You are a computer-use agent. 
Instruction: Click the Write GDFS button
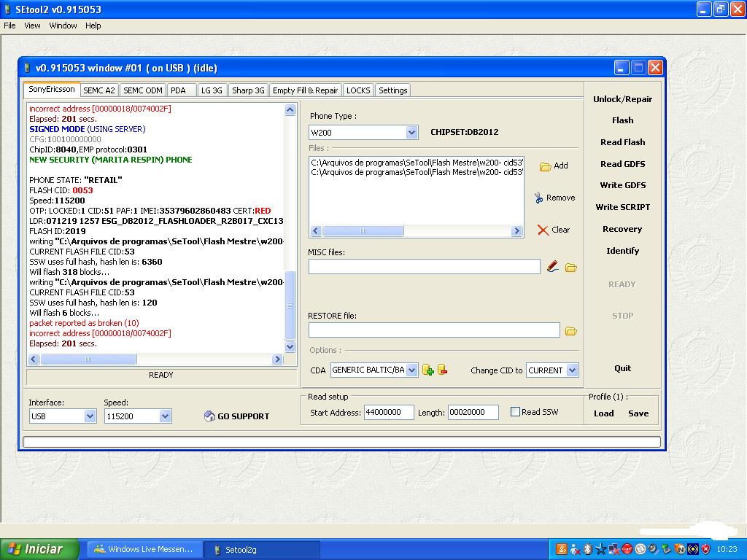623,185
